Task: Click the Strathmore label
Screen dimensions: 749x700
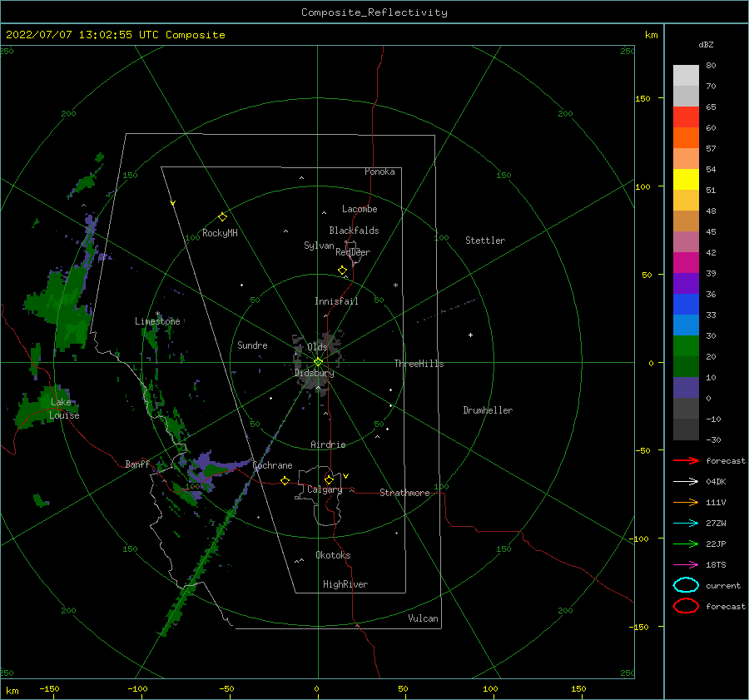Action: [x=404, y=493]
